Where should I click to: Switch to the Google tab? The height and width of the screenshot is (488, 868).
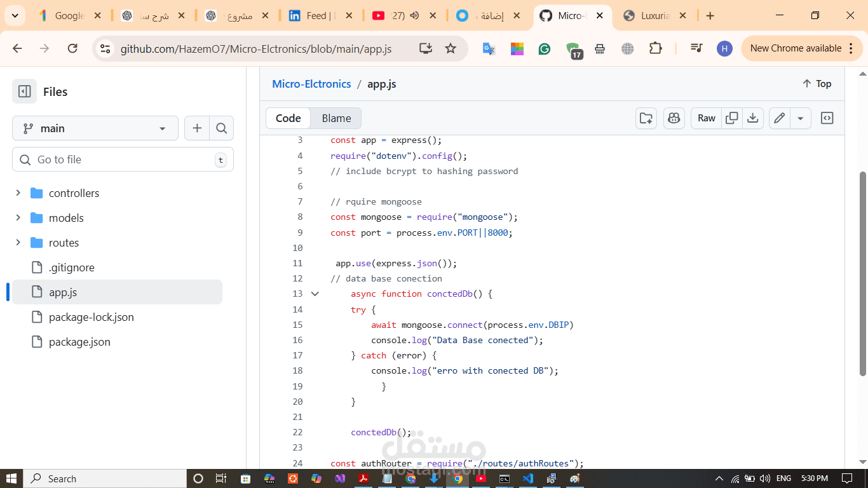pyautogui.click(x=69, y=16)
